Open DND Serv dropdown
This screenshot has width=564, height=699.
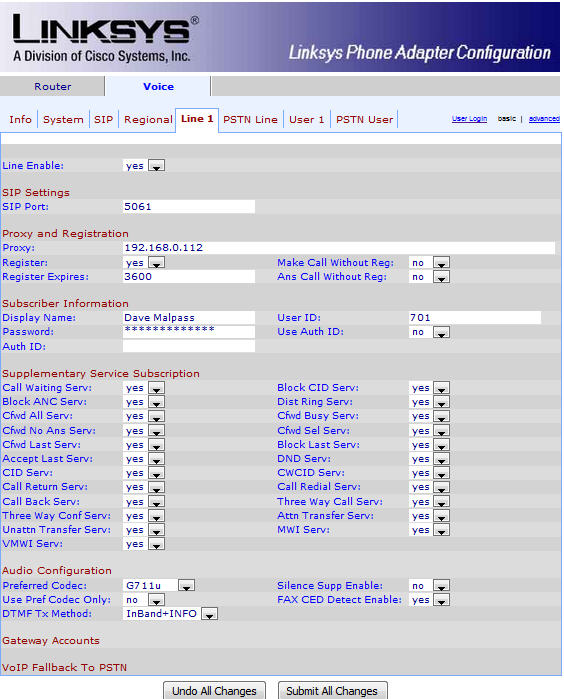tap(429, 459)
